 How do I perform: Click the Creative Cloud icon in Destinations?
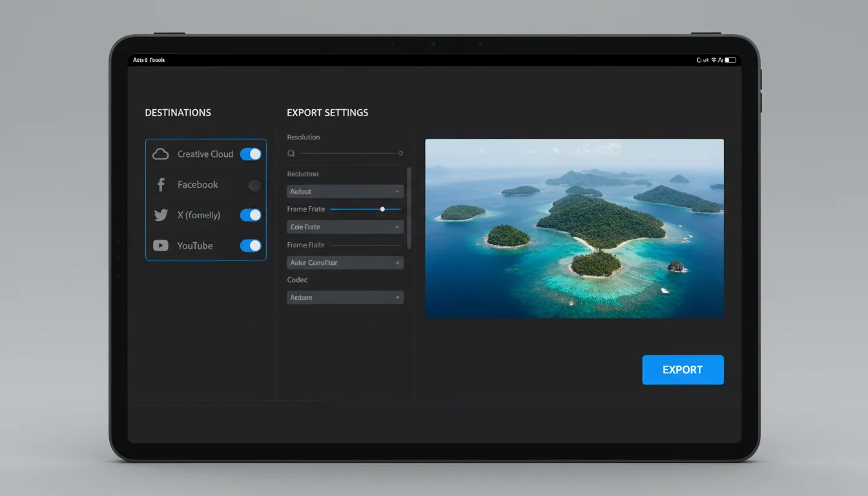160,154
